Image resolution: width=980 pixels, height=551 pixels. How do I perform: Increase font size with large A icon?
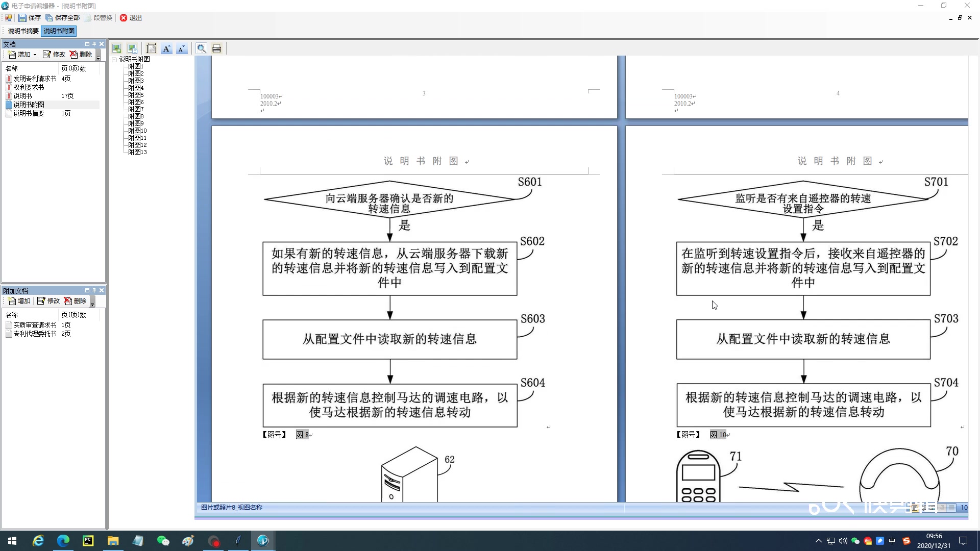(x=166, y=48)
